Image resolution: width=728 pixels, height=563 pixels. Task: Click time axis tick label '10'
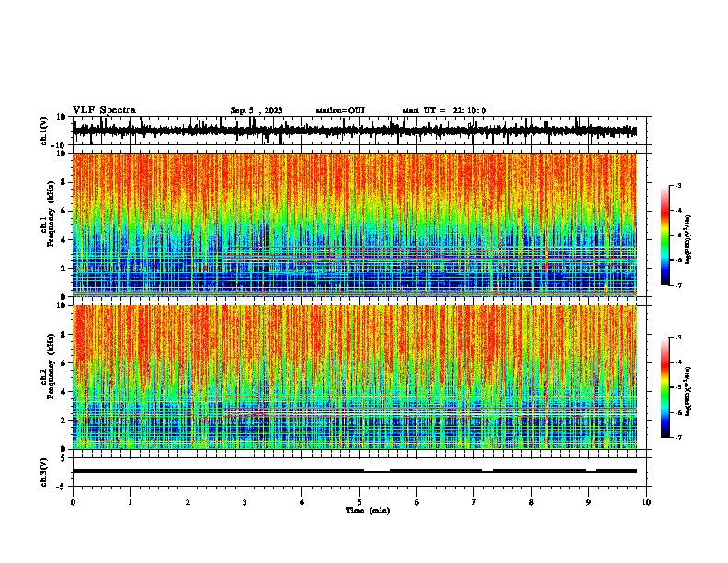[x=646, y=501]
